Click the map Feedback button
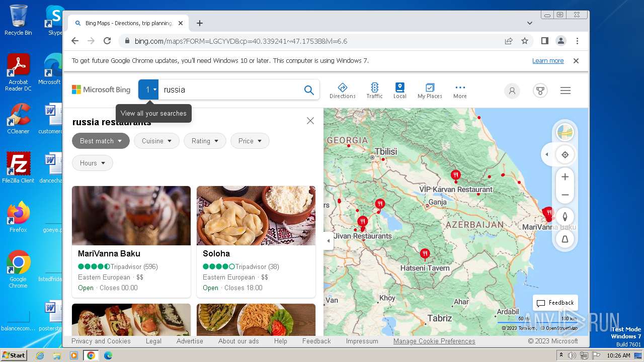 pos(555,303)
